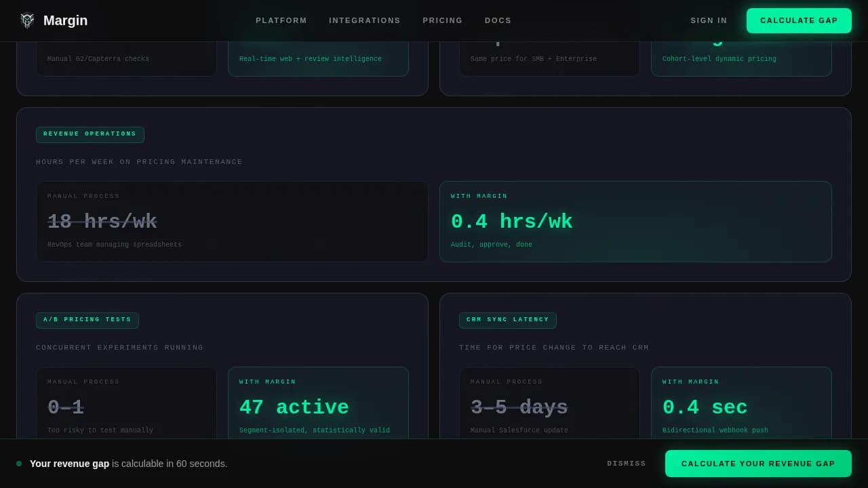Click the Calculate Gap header button
The width and height of the screenshot is (868, 488).
point(799,20)
